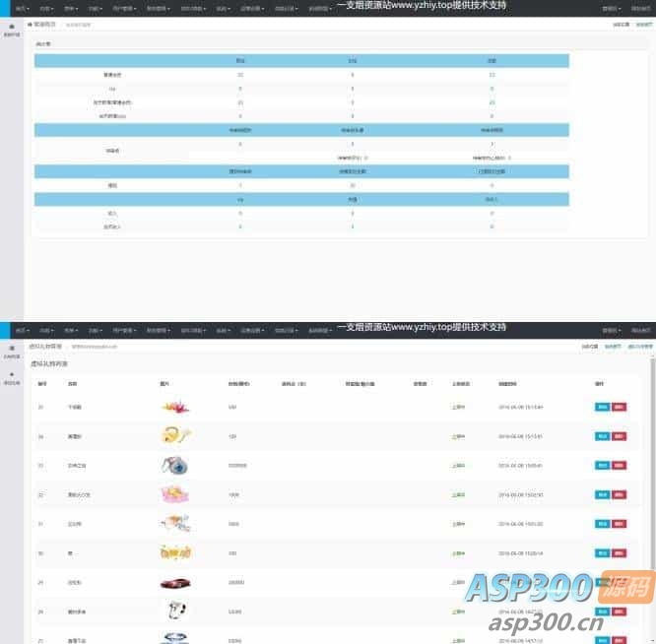656x644 pixels.
Task: Click the red delete button in row 33
Action: coord(619,466)
